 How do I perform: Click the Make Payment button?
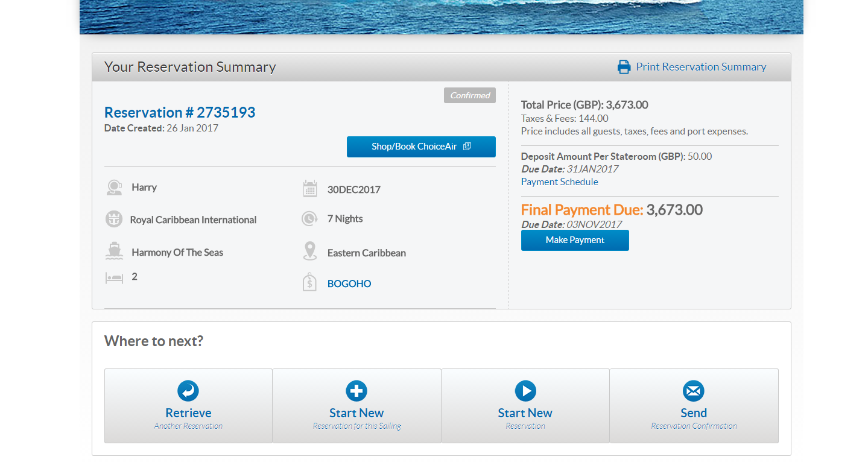(x=575, y=240)
